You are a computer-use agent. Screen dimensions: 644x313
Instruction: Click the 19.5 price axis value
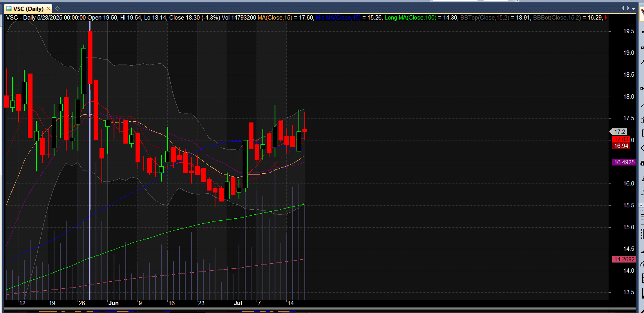[628, 31]
